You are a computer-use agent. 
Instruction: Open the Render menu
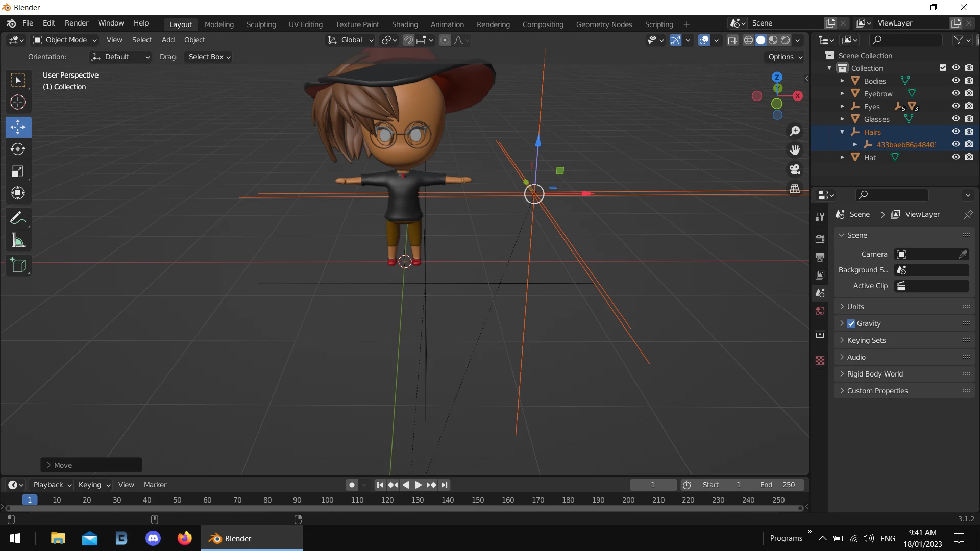click(77, 23)
